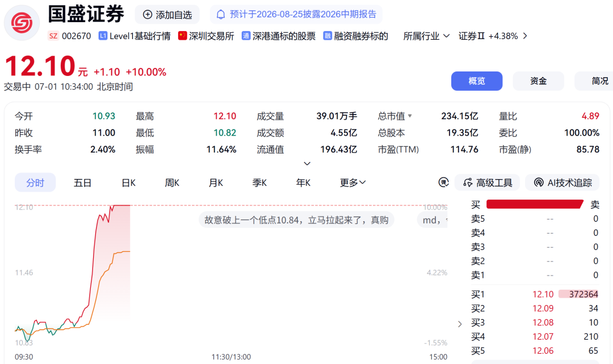Click the 最低 value 10.82

[x=224, y=133]
